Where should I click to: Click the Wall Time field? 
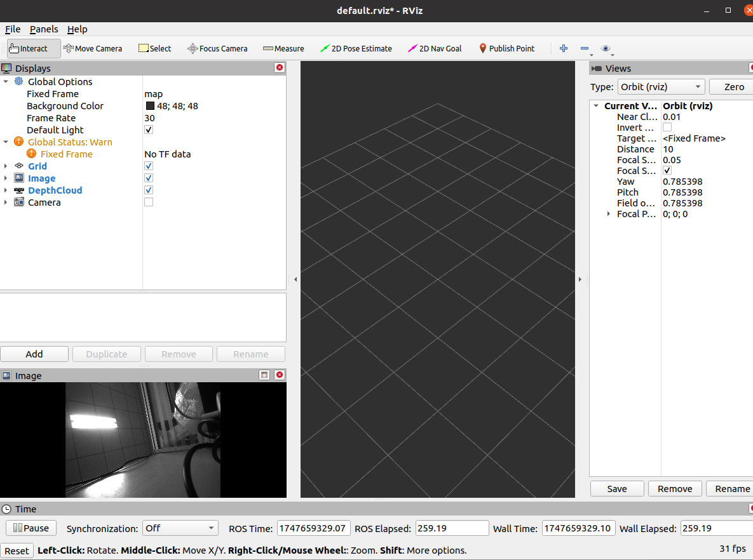[579, 528]
